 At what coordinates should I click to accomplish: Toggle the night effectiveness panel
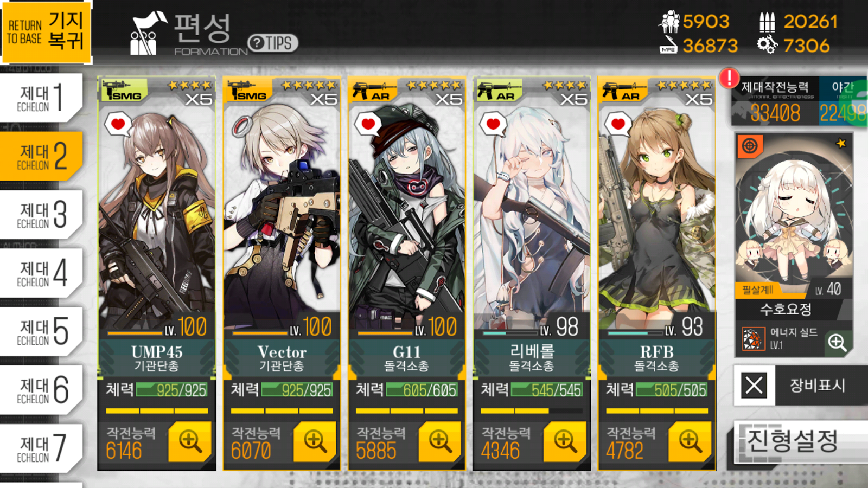pyautogui.click(x=843, y=101)
